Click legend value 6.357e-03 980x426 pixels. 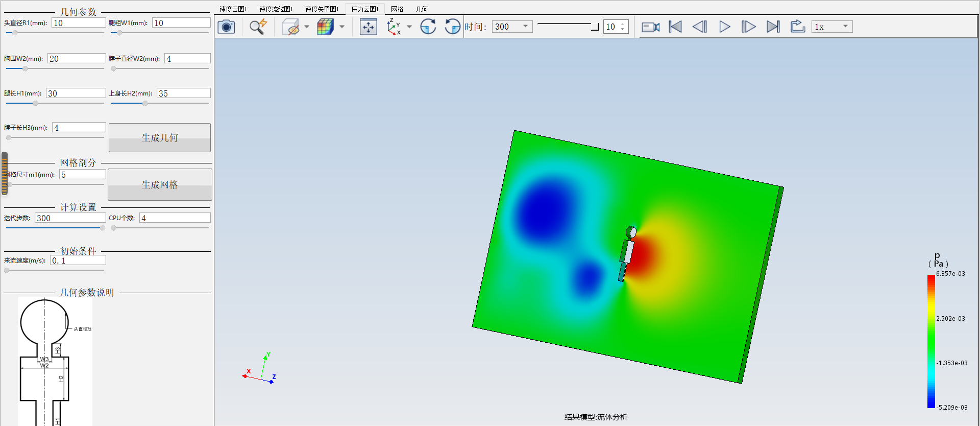(950, 274)
